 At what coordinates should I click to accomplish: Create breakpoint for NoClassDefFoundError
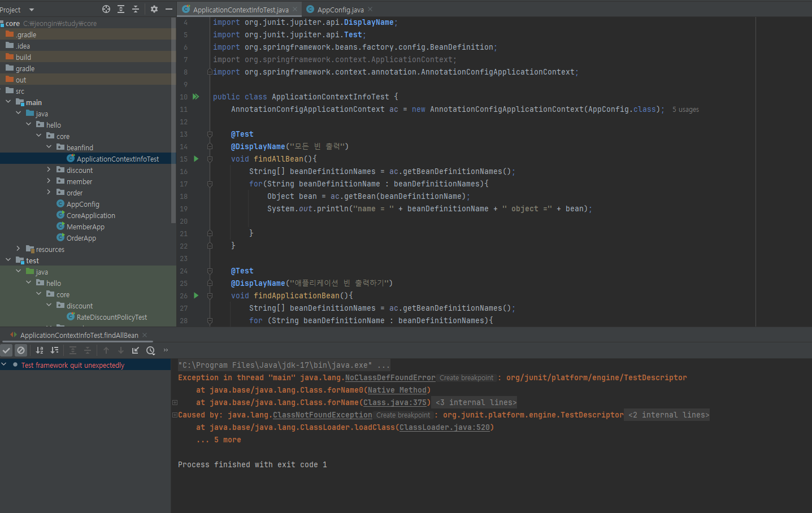pyautogui.click(x=466, y=378)
